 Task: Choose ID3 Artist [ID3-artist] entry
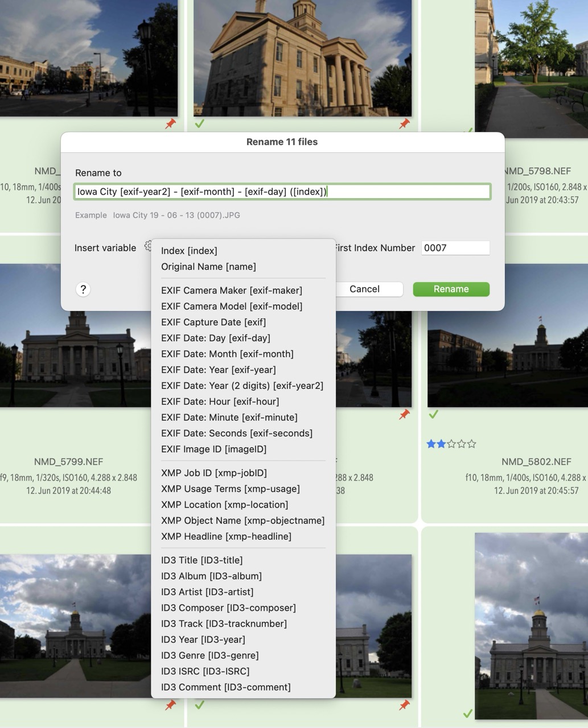(207, 592)
